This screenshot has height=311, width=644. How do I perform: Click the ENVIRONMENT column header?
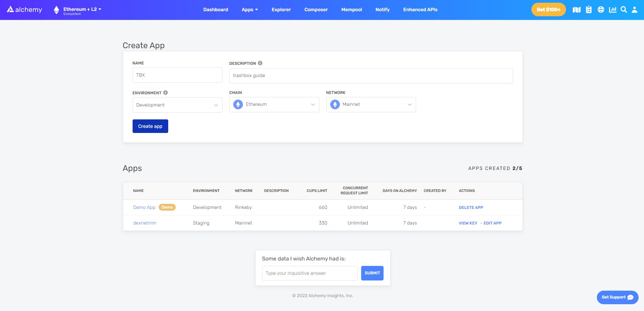point(206,191)
